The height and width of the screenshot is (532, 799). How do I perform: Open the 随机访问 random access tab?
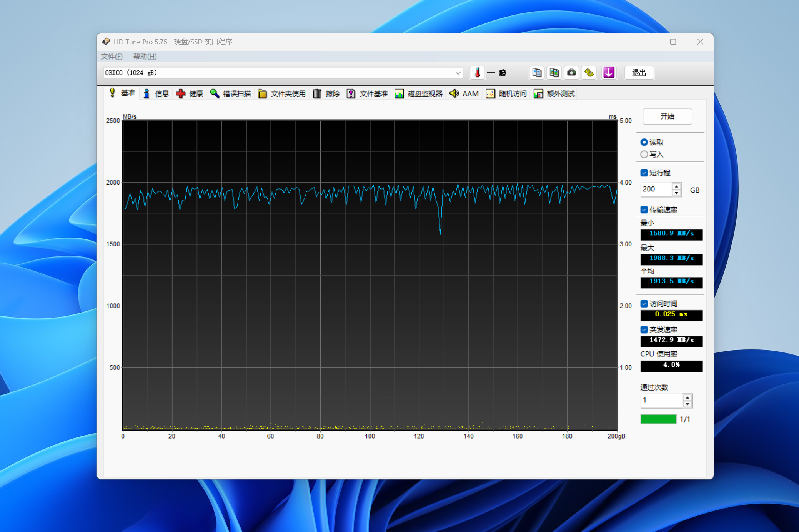506,94
